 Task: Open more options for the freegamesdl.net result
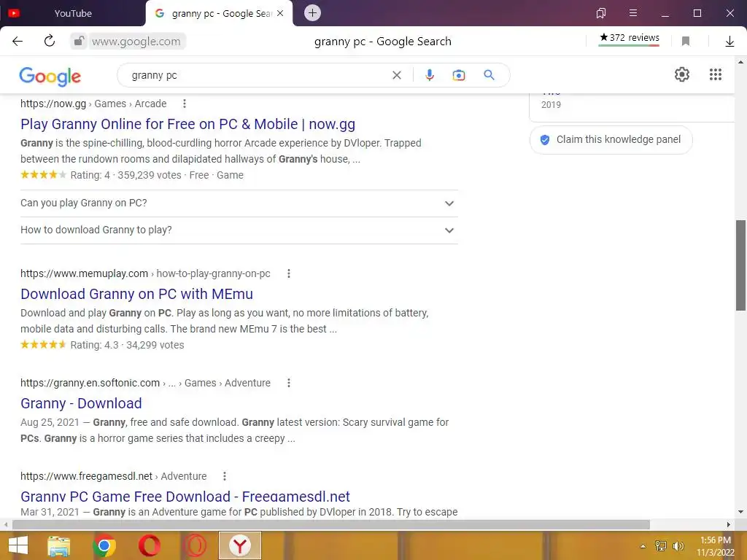[x=225, y=477]
